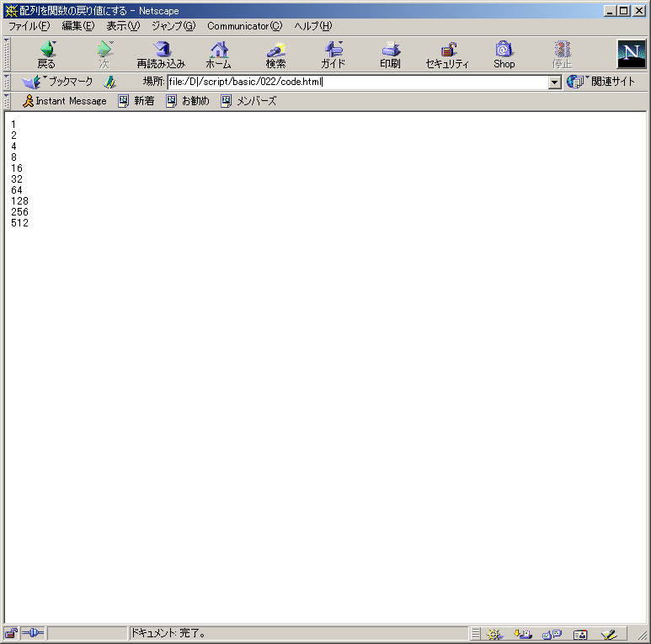Open the ブックマーク bookmarks icon
Image resolution: width=651 pixels, height=644 pixels.
coord(57,82)
